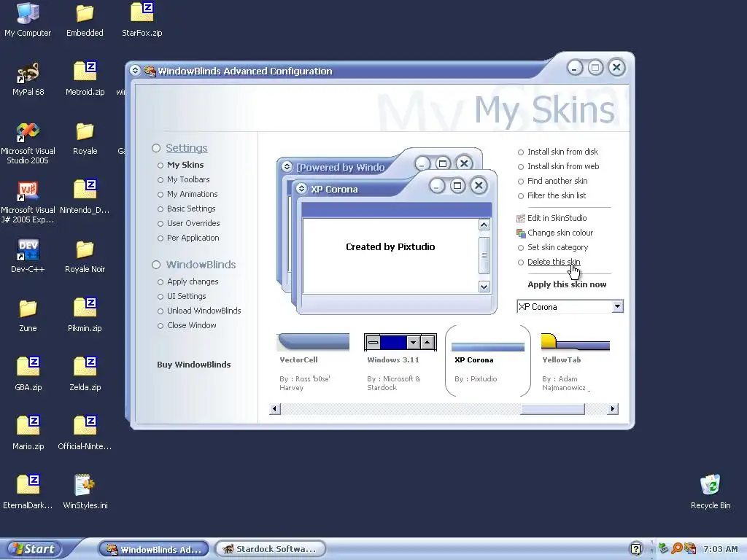Viewport: 747px width, 560px height.
Task: Launch Microsoft Visual Studio 2005 shortcut
Action: click(28, 143)
